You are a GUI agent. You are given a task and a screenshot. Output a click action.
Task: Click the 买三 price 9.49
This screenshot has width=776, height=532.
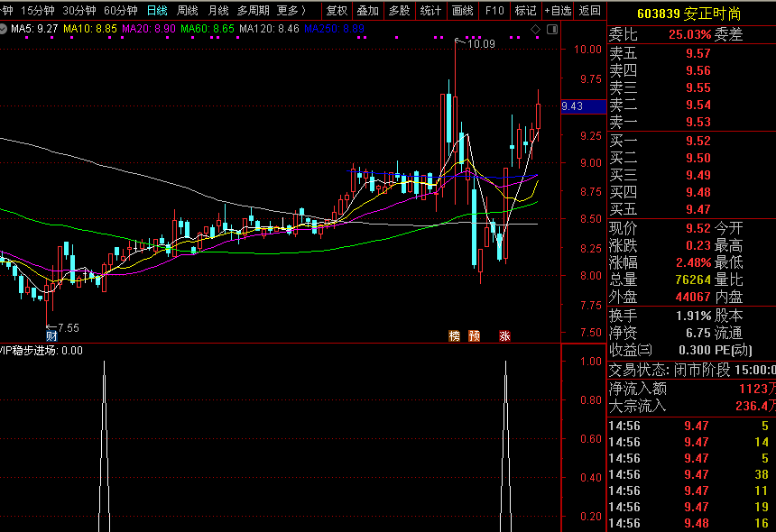697,175
